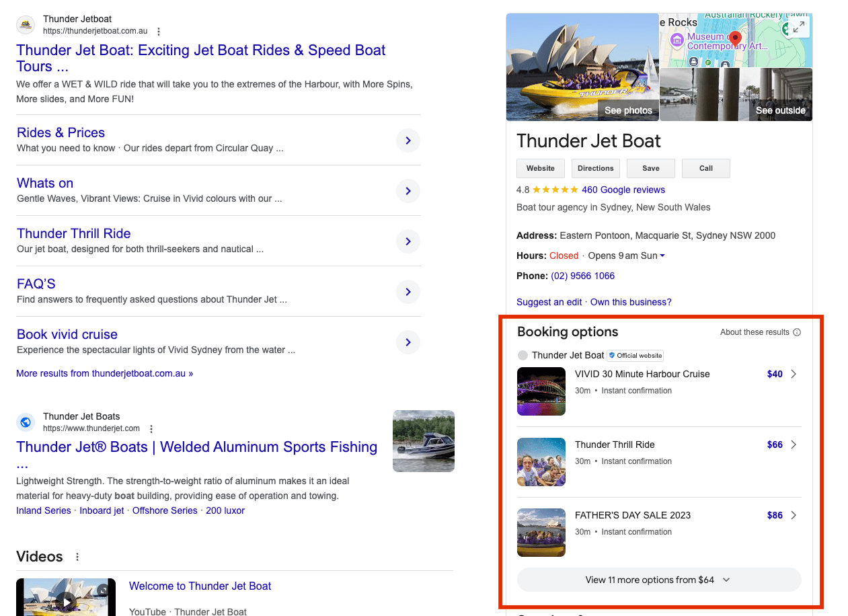The width and height of the screenshot is (848, 616).
Task: Click Thunder Jet Boat provider name under Booking options
Action: pos(568,355)
